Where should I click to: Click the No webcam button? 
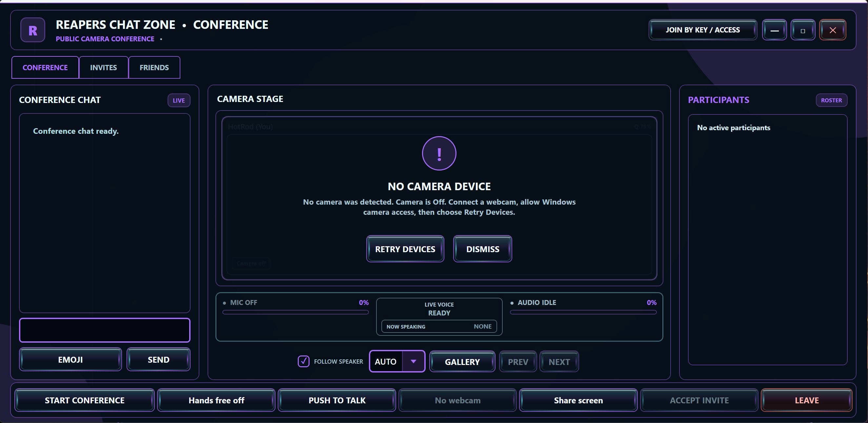click(x=457, y=400)
